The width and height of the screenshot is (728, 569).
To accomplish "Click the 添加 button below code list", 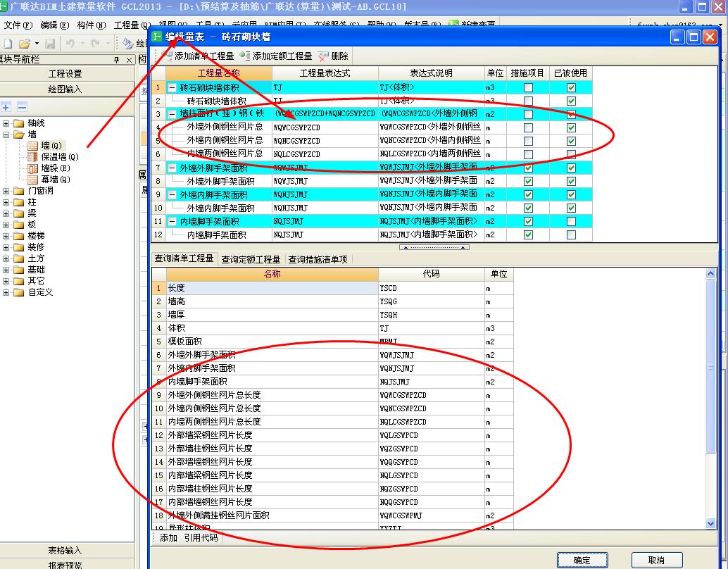I will [x=168, y=538].
